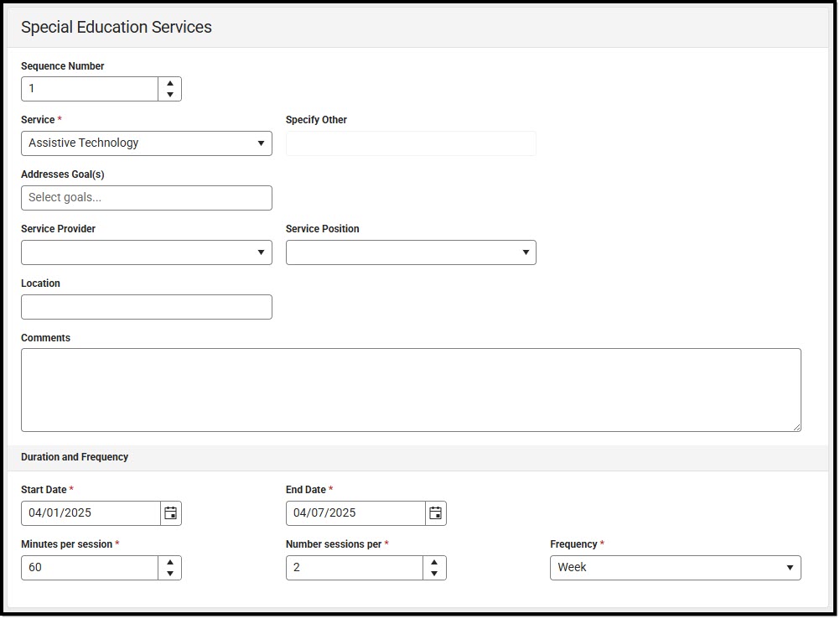Expand the Service Provider dropdown
Screen dimensions: 840x619
[147, 252]
